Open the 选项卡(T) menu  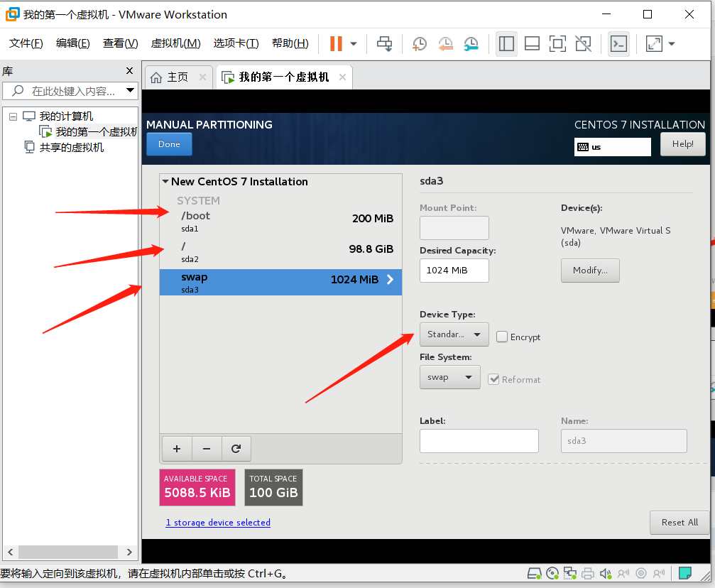(236, 43)
